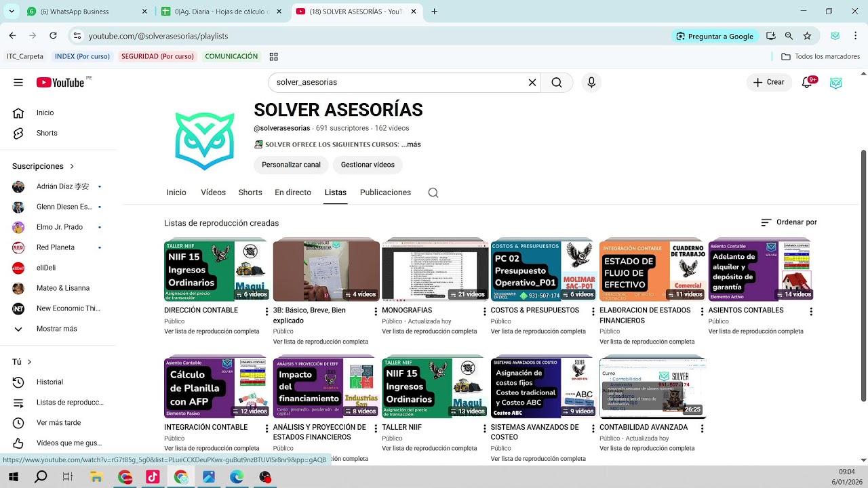Open Windows taskbar search

41,477
